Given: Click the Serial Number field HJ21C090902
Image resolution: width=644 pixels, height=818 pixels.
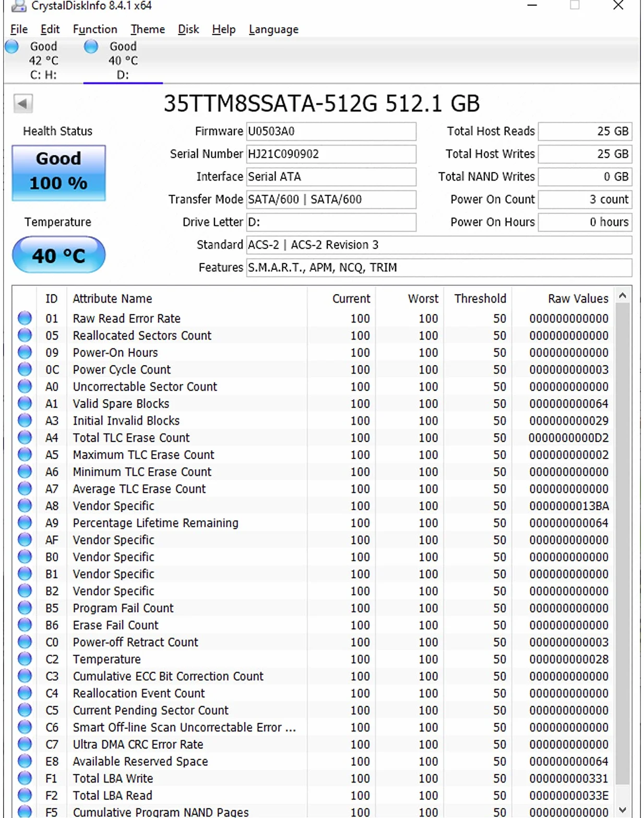Looking at the screenshot, I should tap(331, 154).
